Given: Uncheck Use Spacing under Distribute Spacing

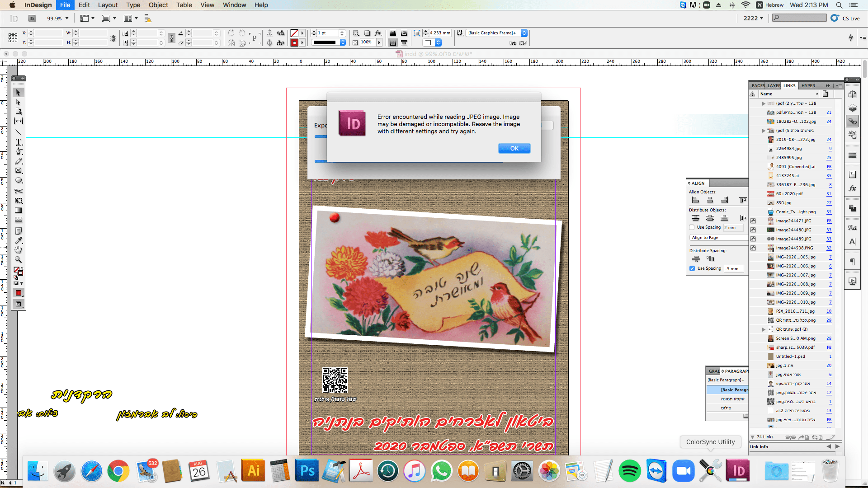Looking at the screenshot, I should point(692,268).
